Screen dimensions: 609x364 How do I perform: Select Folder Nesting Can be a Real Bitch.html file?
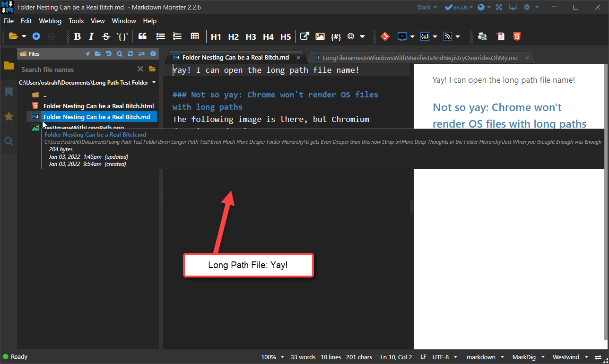pos(99,106)
